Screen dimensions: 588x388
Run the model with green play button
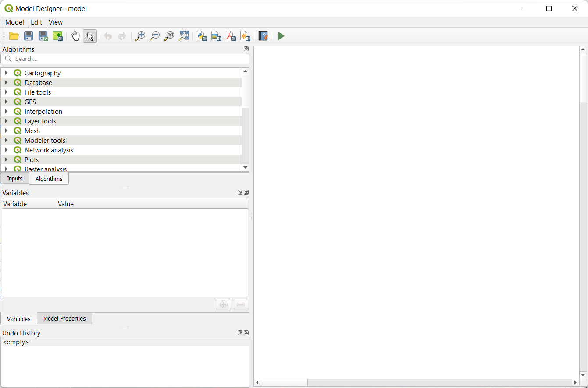click(281, 36)
